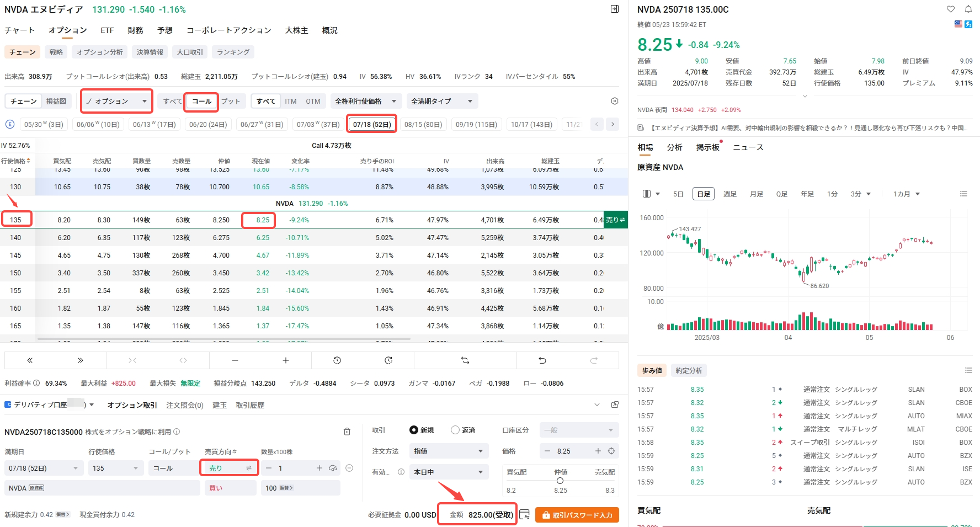
Task: Open the 約定分析 tab
Action: [x=689, y=370]
